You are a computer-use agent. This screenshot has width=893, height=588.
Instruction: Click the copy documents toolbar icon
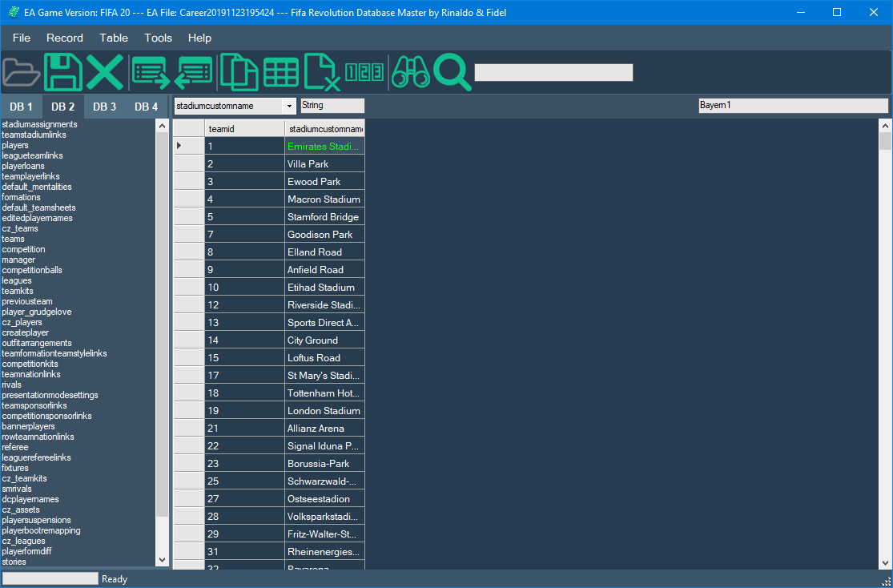(x=239, y=73)
